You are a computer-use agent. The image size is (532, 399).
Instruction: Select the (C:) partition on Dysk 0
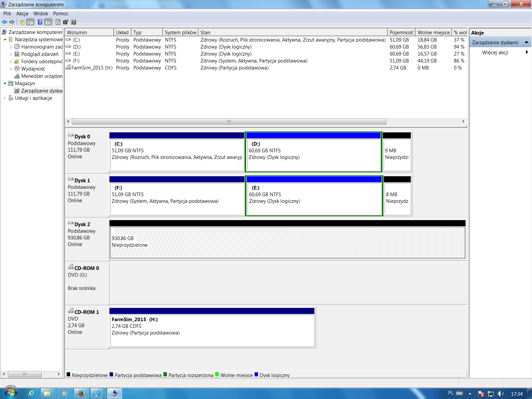177,152
